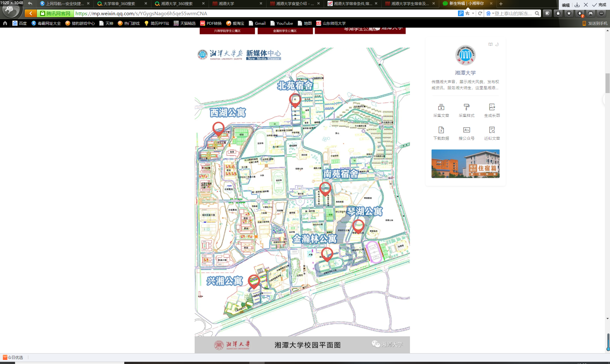Image resolution: width=610 pixels, height=364 pixels.
Task: Open the browser menu via ··· icon
Action: (x=601, y=14)
